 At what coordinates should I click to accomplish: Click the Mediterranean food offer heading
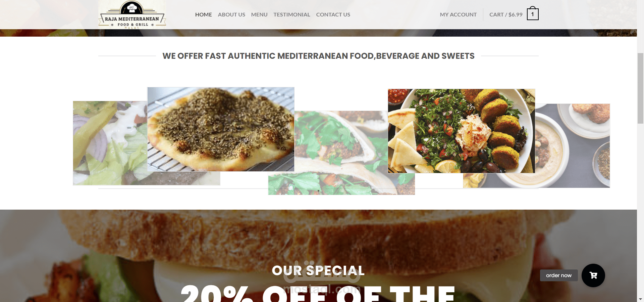(x=318, y=56)
